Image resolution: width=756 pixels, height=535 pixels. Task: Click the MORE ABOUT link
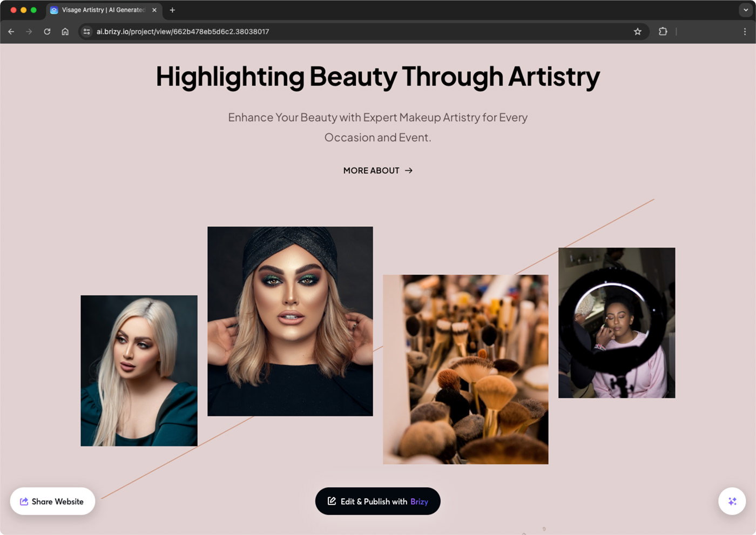(x=378, y=171)
